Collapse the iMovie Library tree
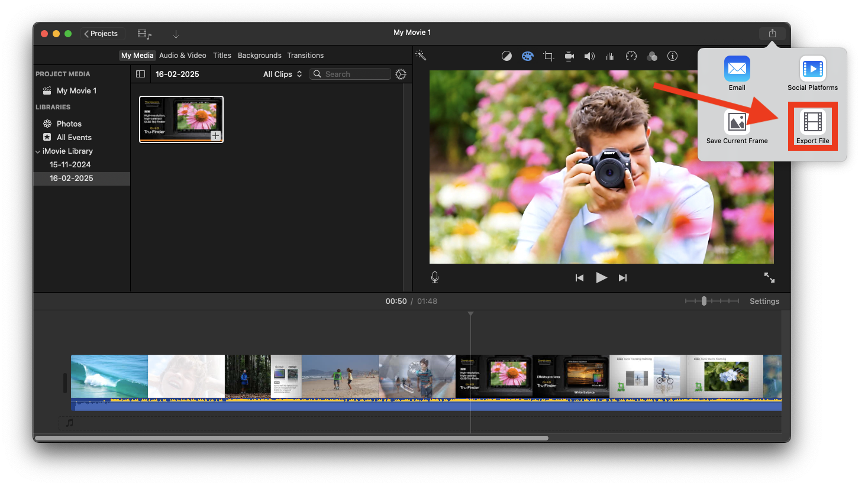This screenshot has height=486, width=868. pos(38,151)
